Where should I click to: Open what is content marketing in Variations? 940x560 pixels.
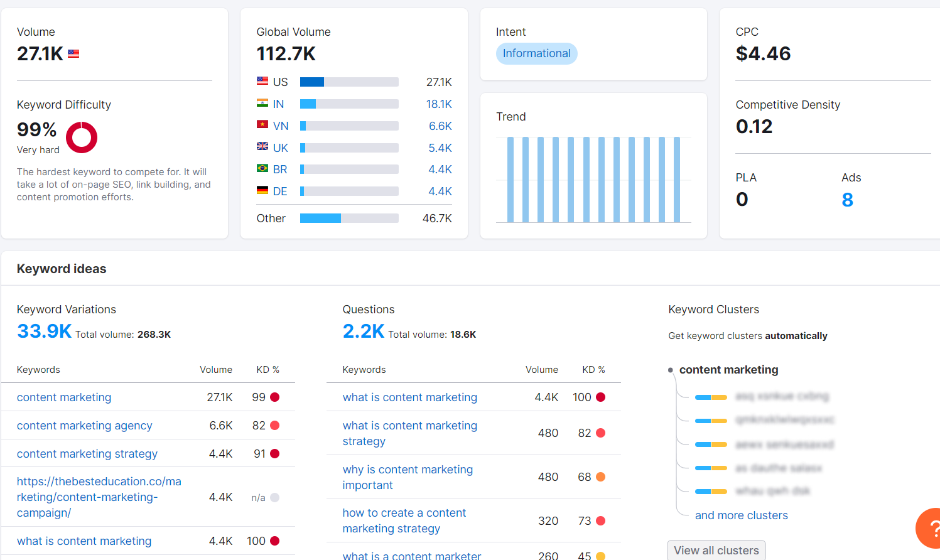84,541
